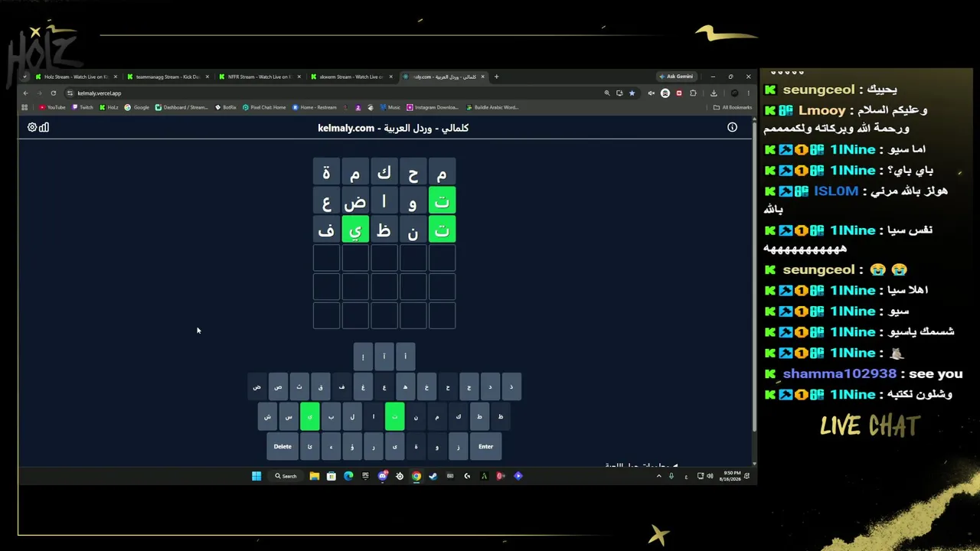Click the green ي key on keyboard
The width and height of the screenshot is (980, 551).
click(310, 416)
